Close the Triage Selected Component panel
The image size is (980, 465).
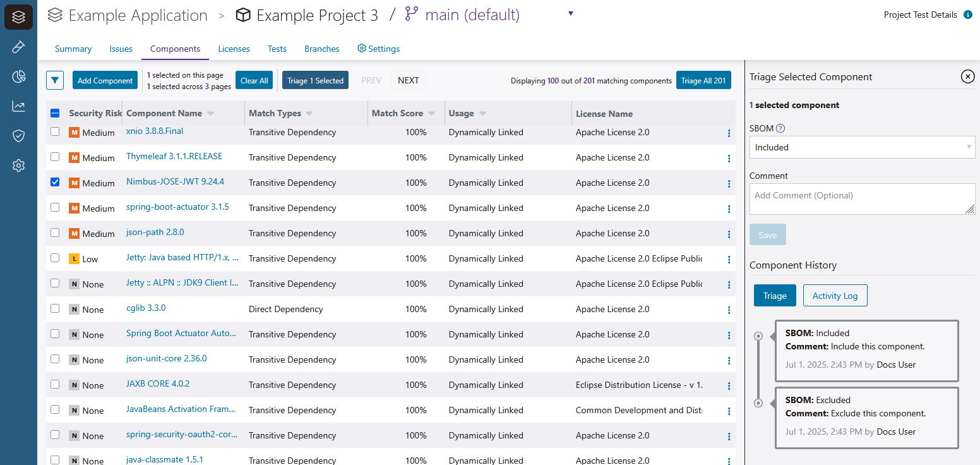[x=967, y=76]
